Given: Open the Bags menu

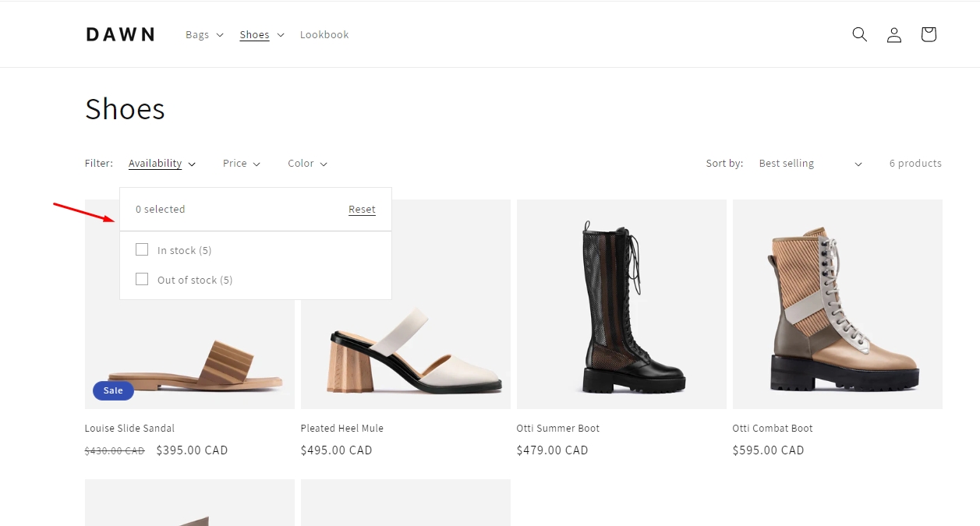Looking at the screenshot, I should tap(204, 34).
